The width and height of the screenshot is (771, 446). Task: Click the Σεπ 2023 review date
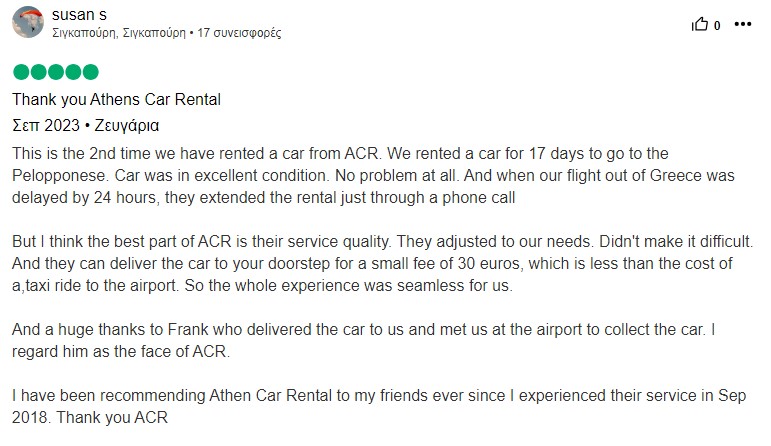coord(46,125)
